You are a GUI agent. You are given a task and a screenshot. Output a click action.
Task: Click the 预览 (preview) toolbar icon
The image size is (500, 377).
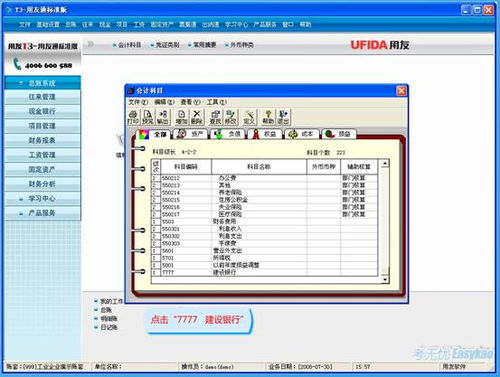tap(148, 117)
